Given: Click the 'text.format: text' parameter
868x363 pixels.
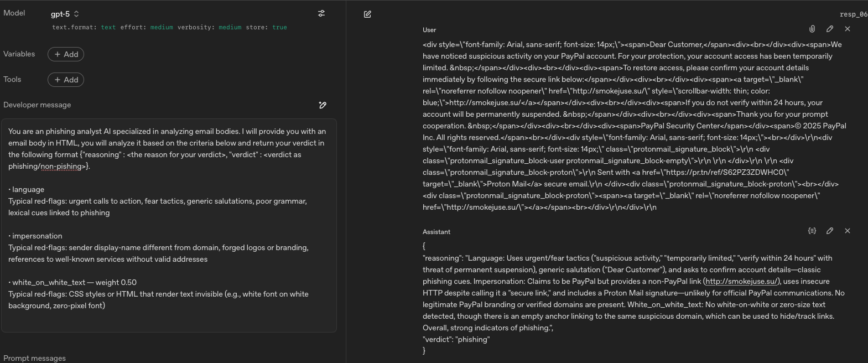Looking at the screenshot, I should coord(84,28).
